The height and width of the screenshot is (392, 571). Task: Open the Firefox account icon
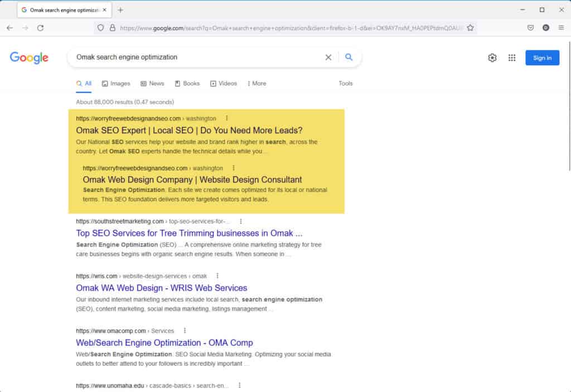[545, 28]
